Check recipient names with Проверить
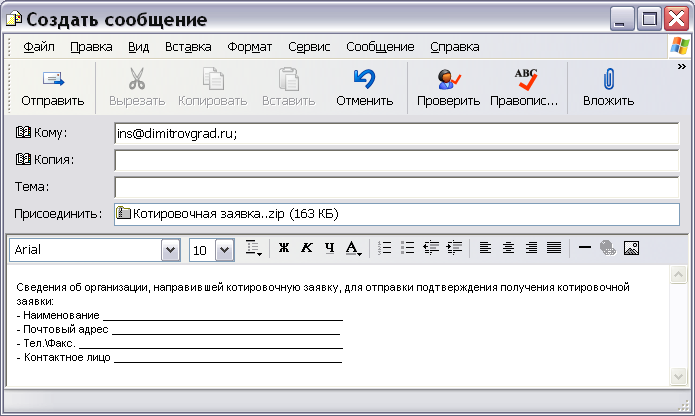 [448, 88]
